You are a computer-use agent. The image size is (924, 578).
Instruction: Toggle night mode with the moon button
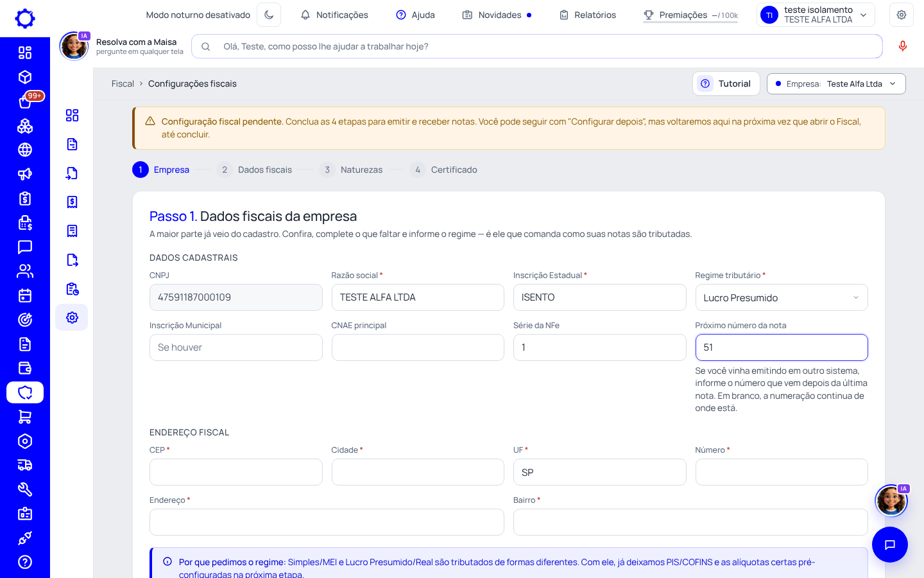269,15
